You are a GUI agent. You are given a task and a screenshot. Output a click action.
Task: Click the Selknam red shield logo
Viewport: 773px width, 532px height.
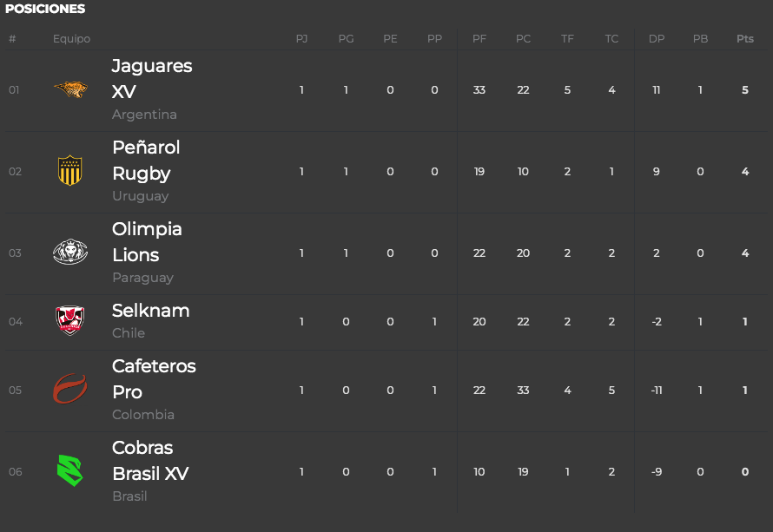tap(70, 320)
